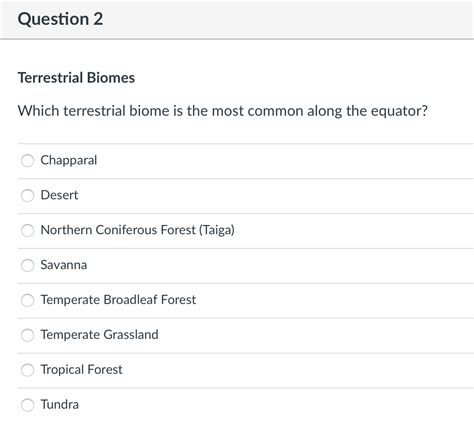This screenshot has width=474, height=428.
Task: Click the Tropical Forest answer label
Action: tap(82, 370)
